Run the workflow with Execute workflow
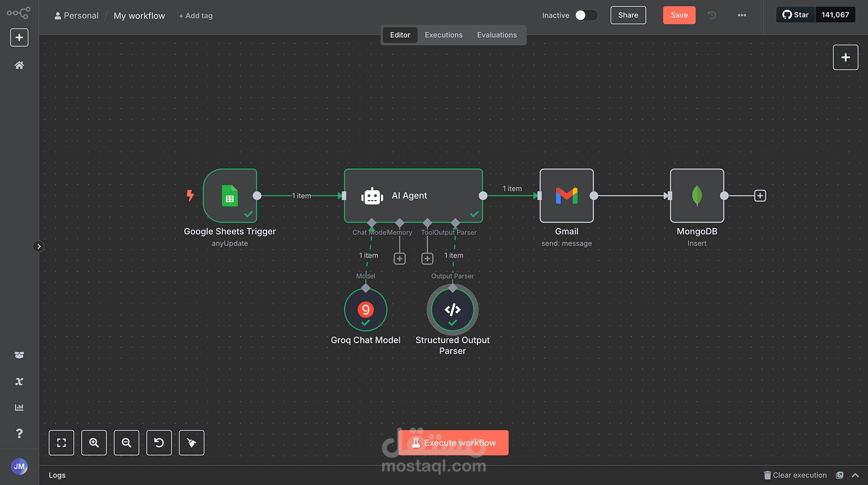 pyautogui.click(x=453, y=443)
